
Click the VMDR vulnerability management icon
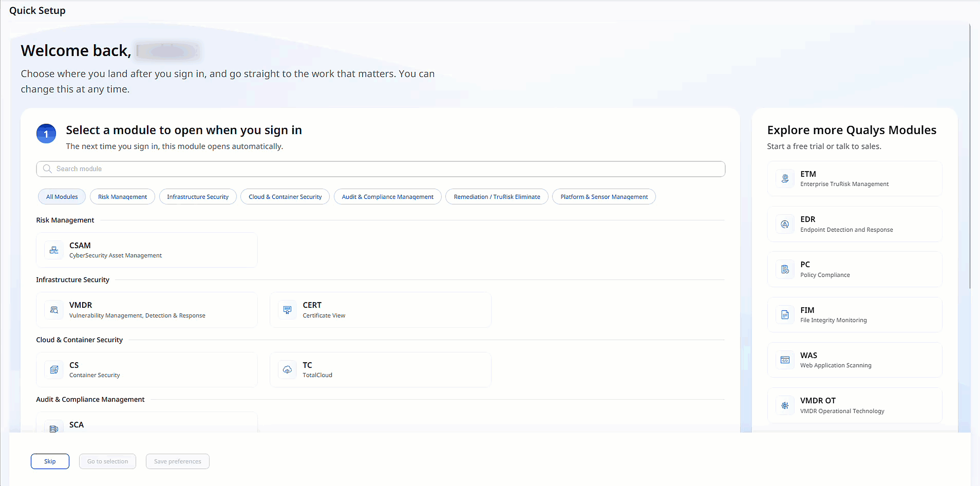pyautogui.click(x=54, y=310)
